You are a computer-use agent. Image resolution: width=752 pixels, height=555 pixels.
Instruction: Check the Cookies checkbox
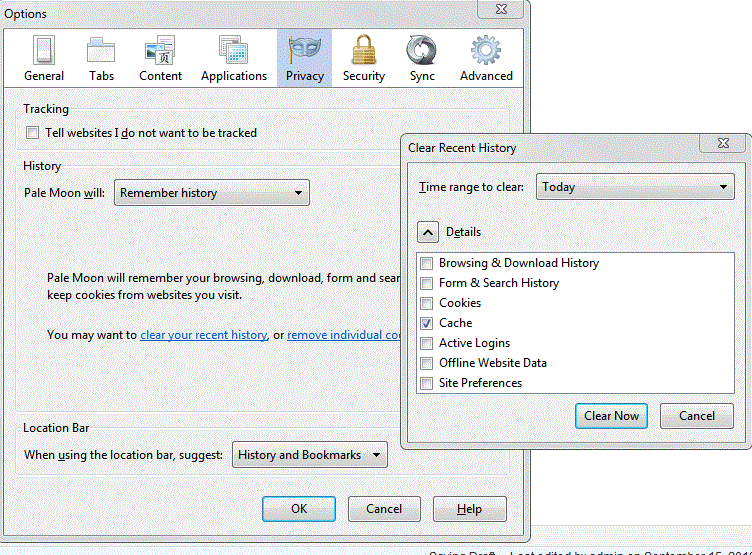(x=426, y=303)
